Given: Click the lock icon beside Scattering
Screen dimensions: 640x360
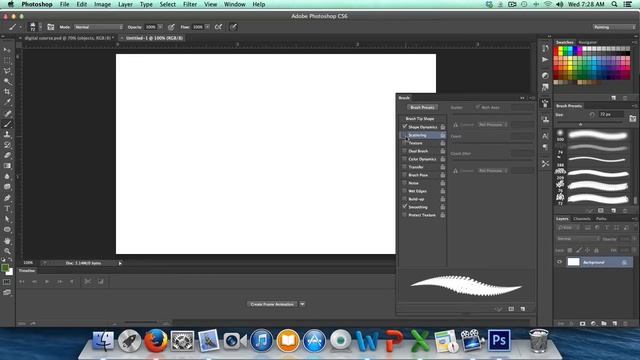Looking at the screenshot, I should 442,135.
